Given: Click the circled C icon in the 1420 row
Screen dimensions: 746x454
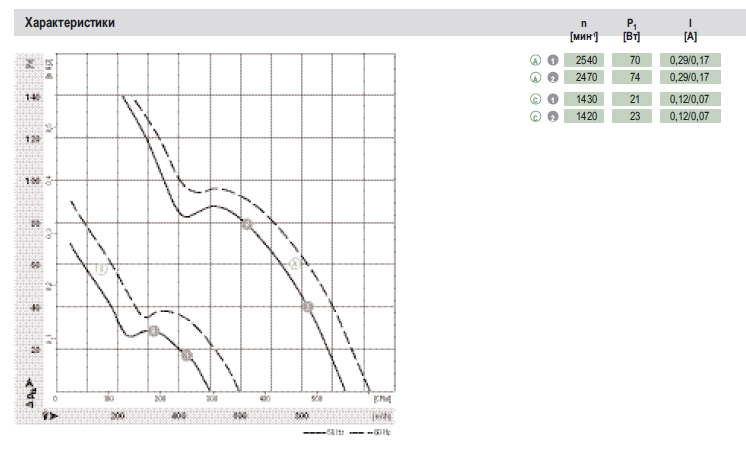Looking at the screenshot, I should tap(535, 117).
